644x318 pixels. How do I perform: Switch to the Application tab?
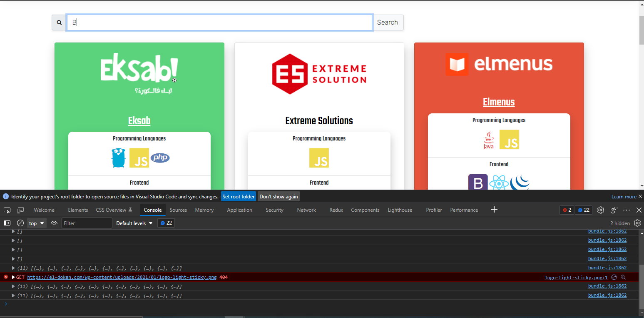239,210
